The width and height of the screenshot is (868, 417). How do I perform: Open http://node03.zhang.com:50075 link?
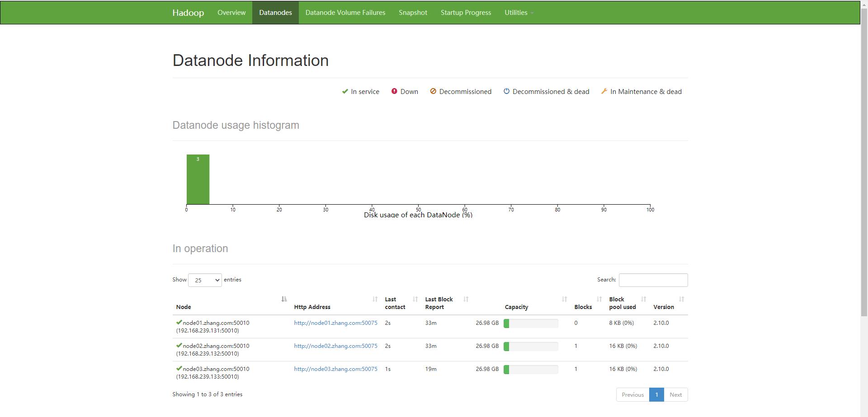pyautogui.click(x=335, y=369)
